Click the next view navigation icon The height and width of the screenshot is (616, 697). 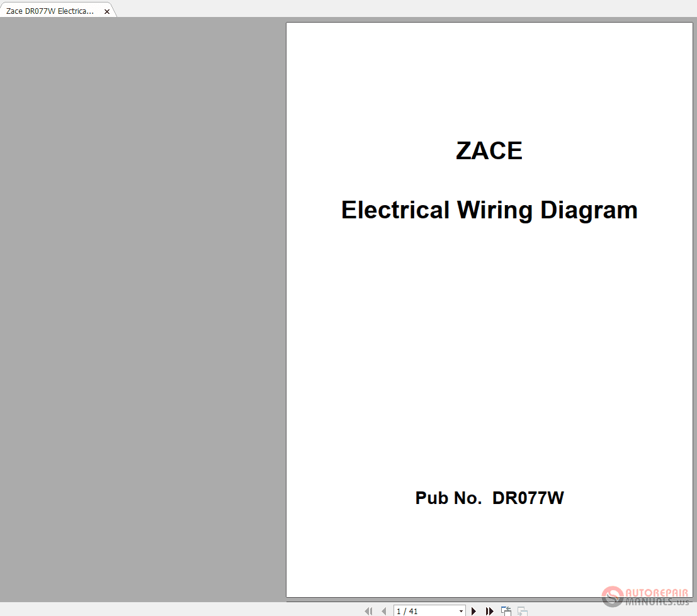coord(523,611)
